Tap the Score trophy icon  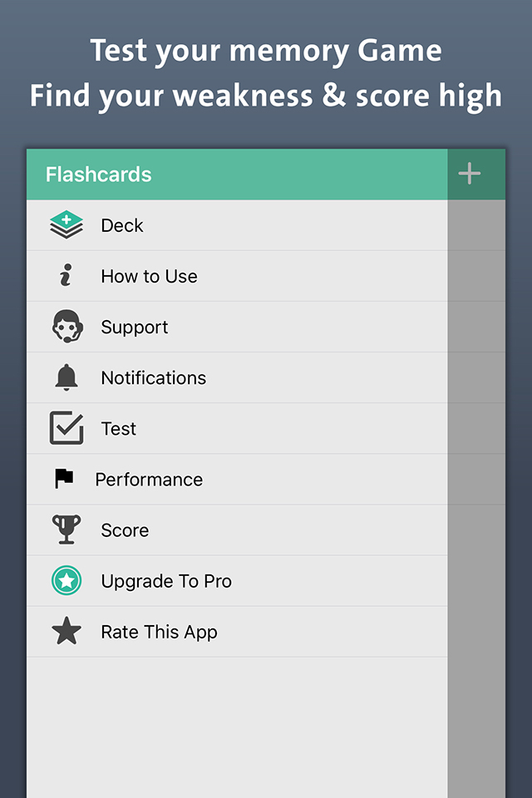[x=66, y=530]
